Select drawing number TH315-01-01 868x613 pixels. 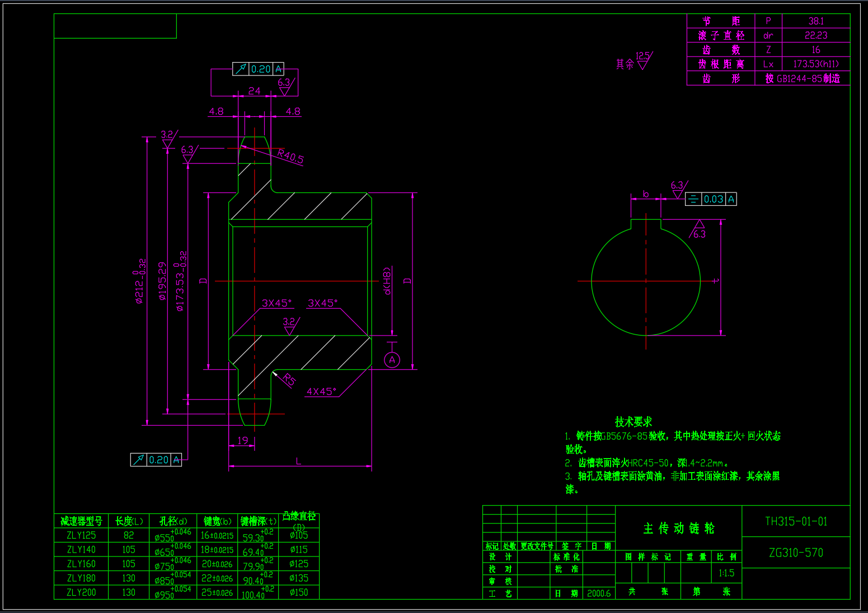[x=796, y=521]
